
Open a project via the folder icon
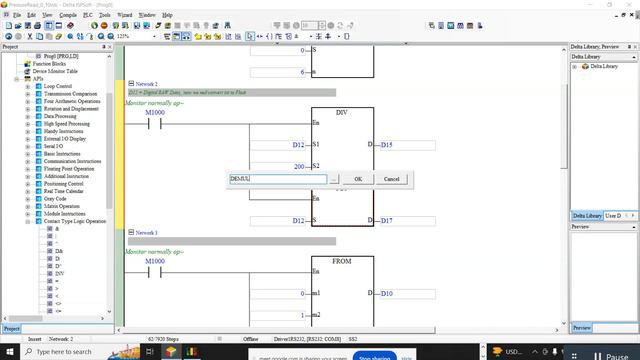pyautogui.click(x=18, y=25)
